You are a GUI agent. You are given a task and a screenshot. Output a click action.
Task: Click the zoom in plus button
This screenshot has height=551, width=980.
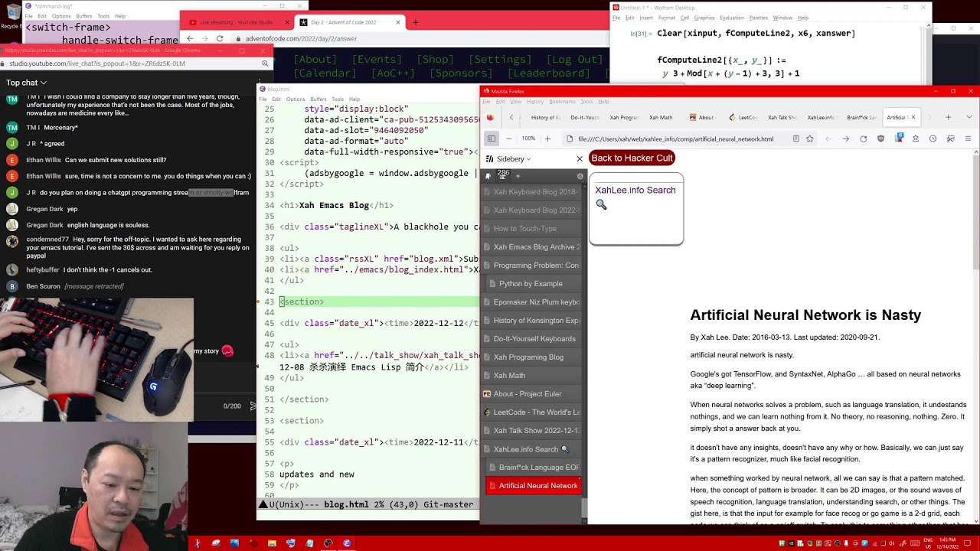547,139
